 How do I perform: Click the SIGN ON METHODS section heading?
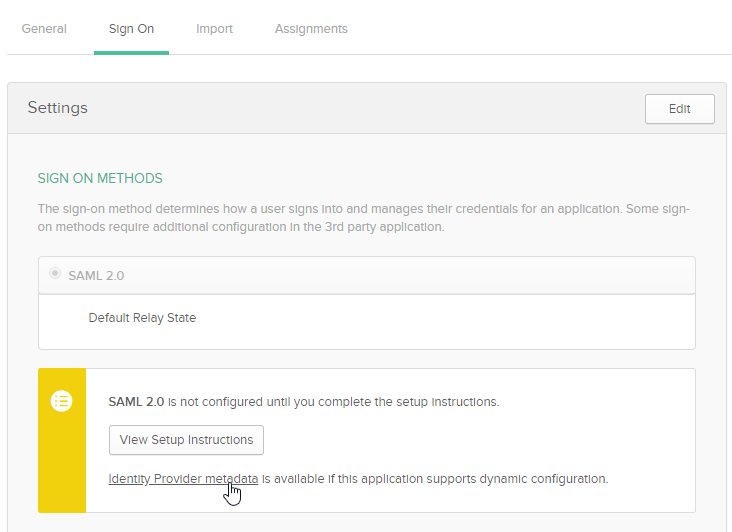(x=100, y=178)
